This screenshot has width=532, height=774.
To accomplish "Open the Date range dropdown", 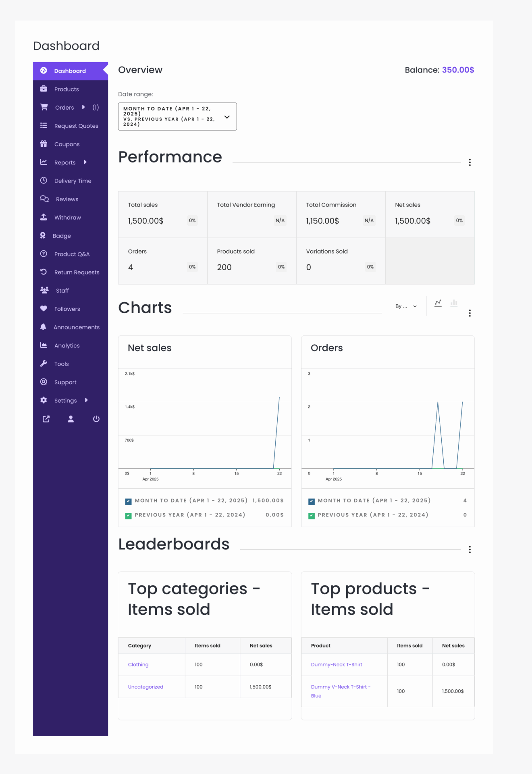I will pos(177,117).
